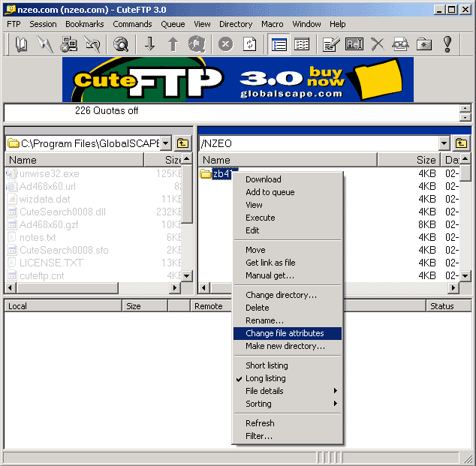Click the exclamation mark toolbar icon
The image size is (476, 466).
[448, 44]
